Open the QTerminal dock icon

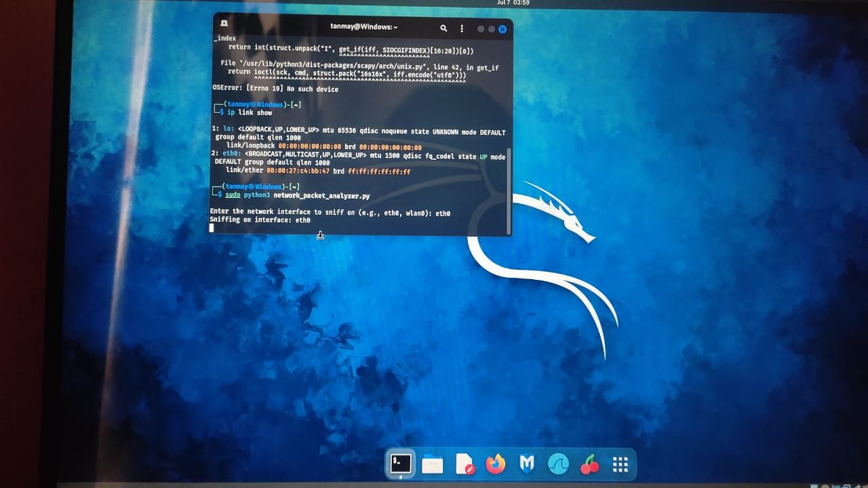[x=400, y=464]
